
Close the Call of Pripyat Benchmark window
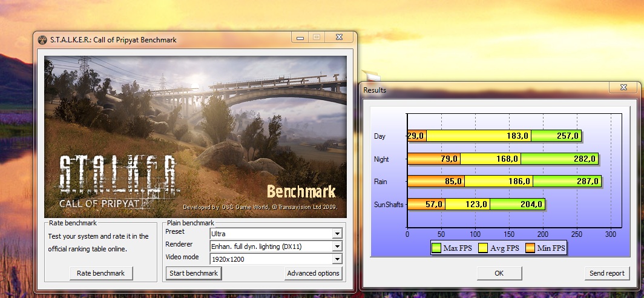pos(339,37)
